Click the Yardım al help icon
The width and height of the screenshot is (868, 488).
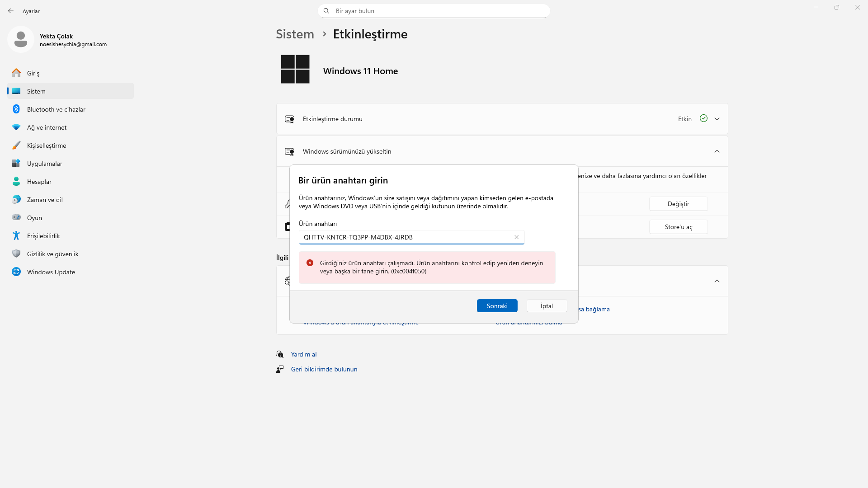tap(280, 354)
